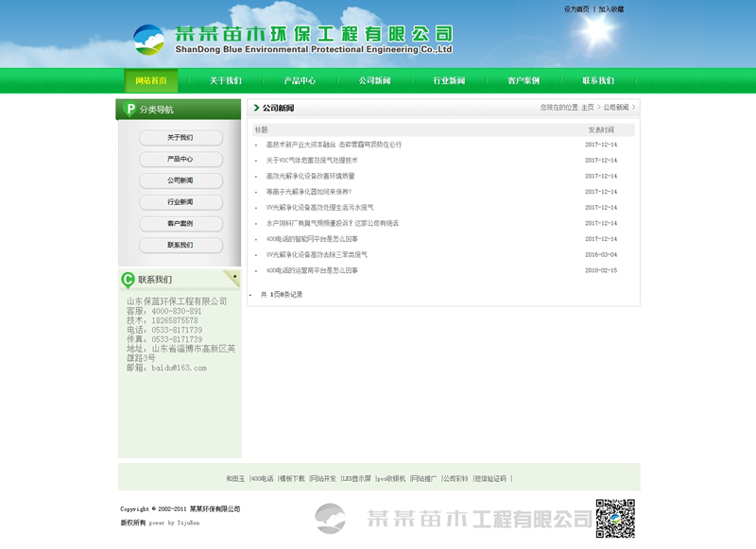The image size is (756, 549).
Task: Click the 模板下载 footer link
Action: click(292, 479)
